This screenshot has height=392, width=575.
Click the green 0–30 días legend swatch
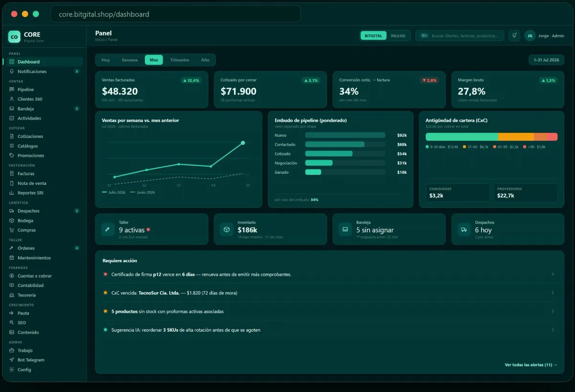tap(427, 147)
